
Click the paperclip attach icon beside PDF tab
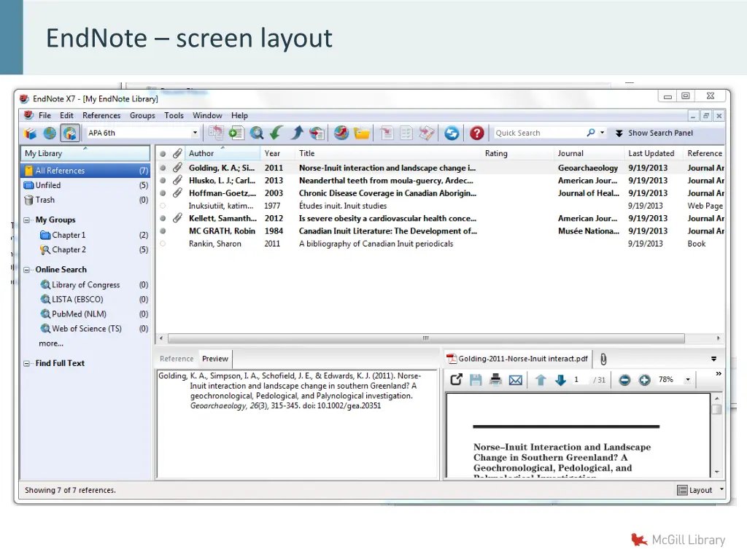coord(604,359)
